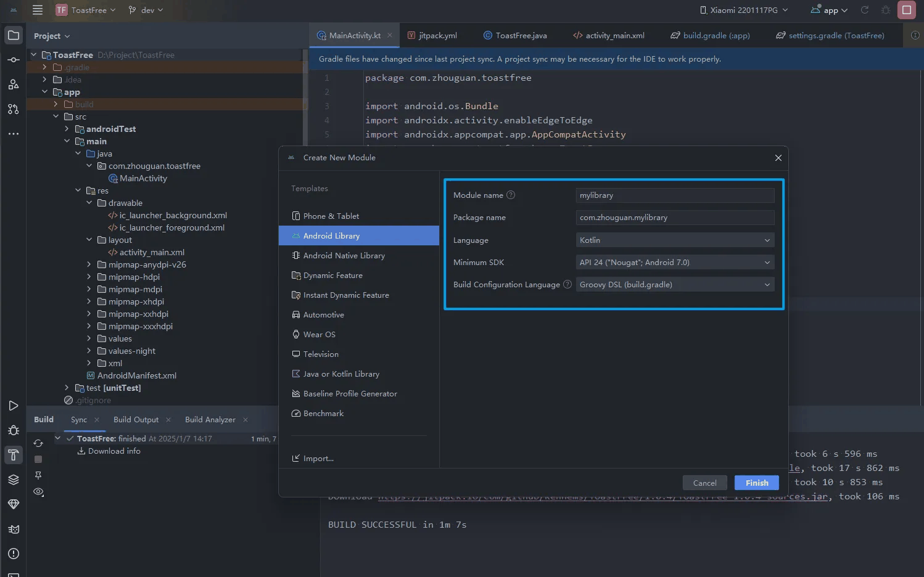
Task: Open the layers stack sidebar icon
Action: [x=14, y=480]
